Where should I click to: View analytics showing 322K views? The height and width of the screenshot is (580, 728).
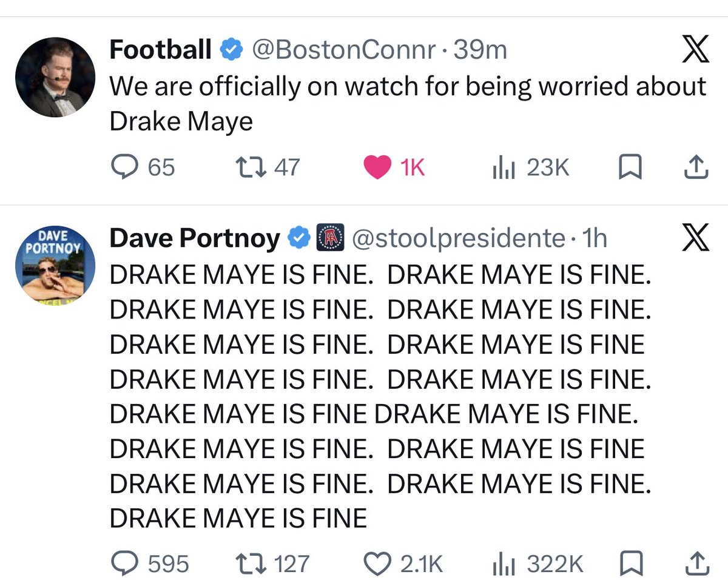point(537,565)
